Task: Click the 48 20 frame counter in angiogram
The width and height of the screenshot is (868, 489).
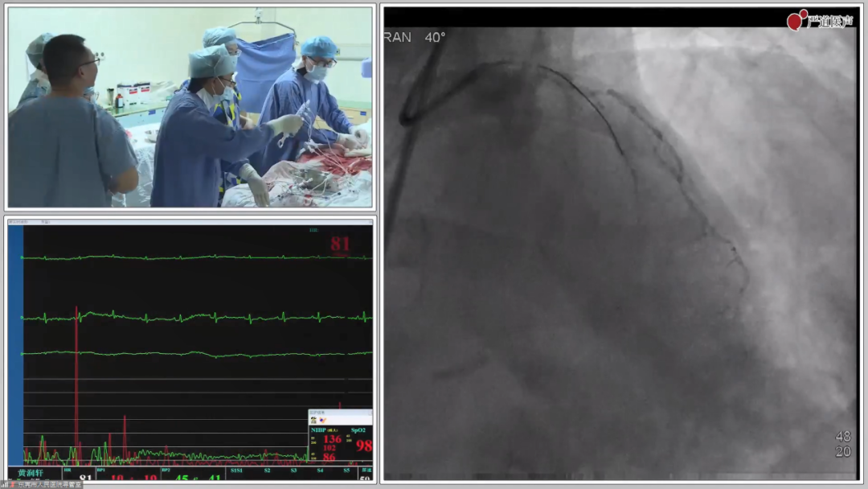Action: click(x=842, y=444)
